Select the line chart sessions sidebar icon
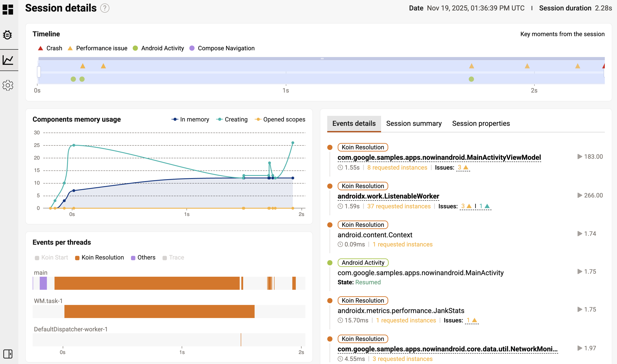Screen dimensions: 617x364 pyautogui.click(x=8, y=60)
